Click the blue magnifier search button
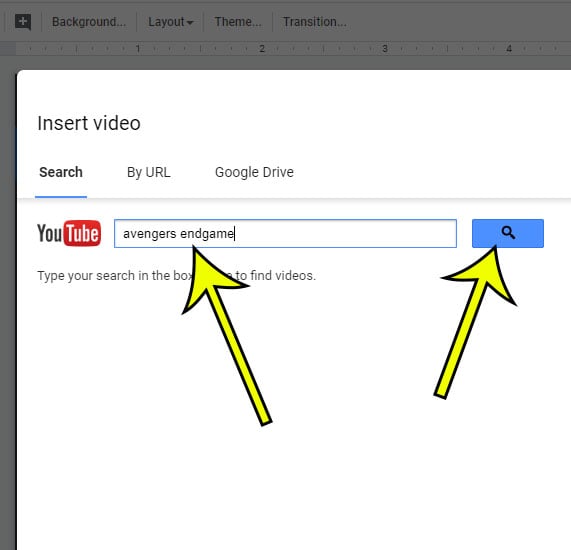Screen dimensions: 571x550 pyautogui.click(x=508, y=233)
